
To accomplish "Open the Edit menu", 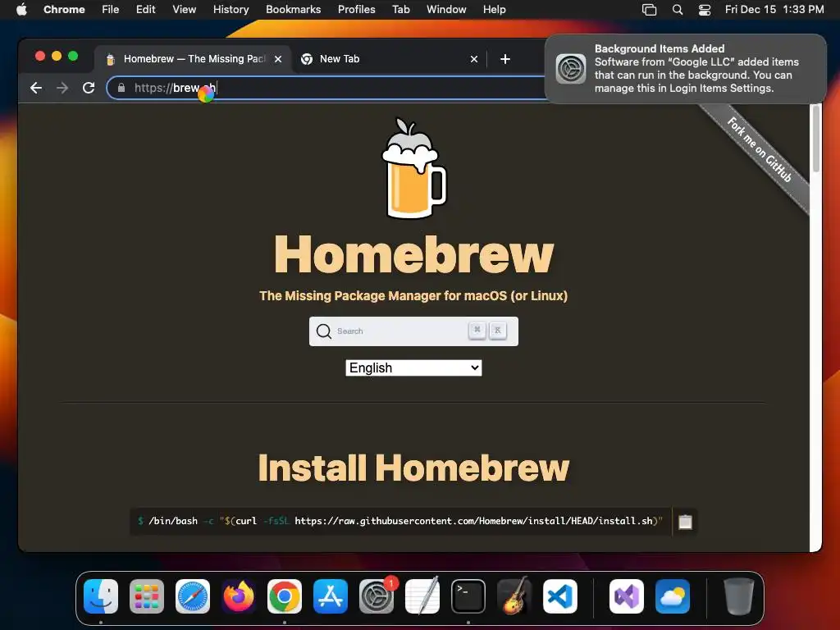I will (x=145, y=10).
